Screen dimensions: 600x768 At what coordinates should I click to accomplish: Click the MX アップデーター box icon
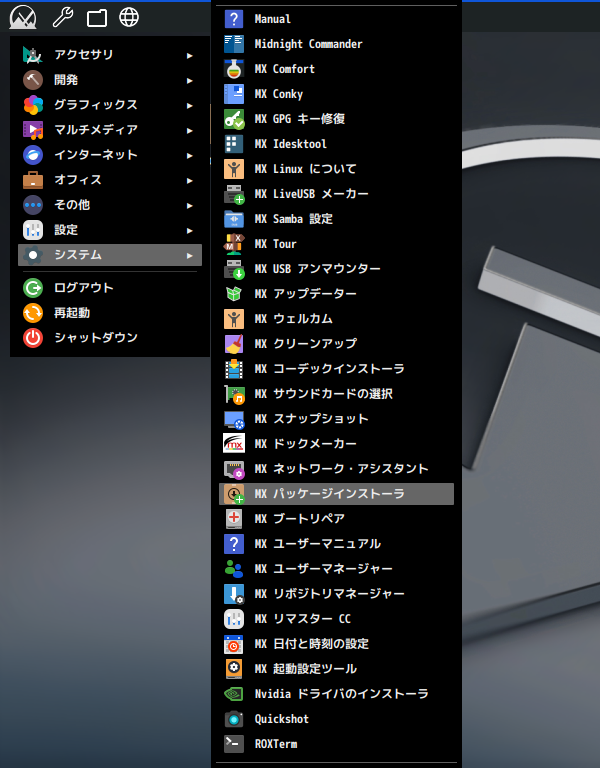click(234, 294)
